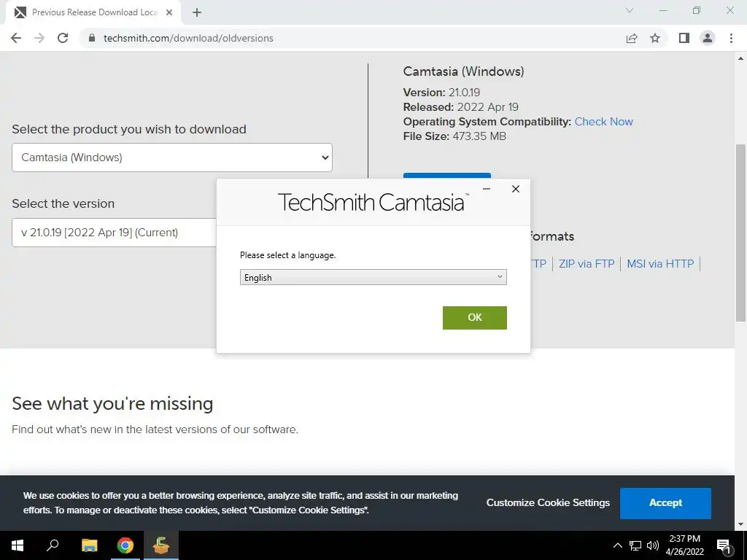The width and height of the screenshot is (747, 560).
Task: Open the Chrome three-dot menu
Action: (731, 38)
